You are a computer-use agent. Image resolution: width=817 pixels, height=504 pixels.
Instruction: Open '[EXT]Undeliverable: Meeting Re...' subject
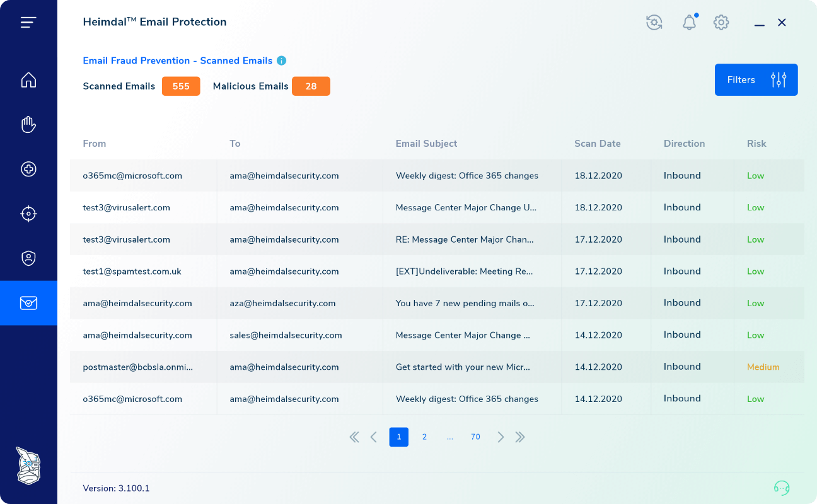pos(465,272)
